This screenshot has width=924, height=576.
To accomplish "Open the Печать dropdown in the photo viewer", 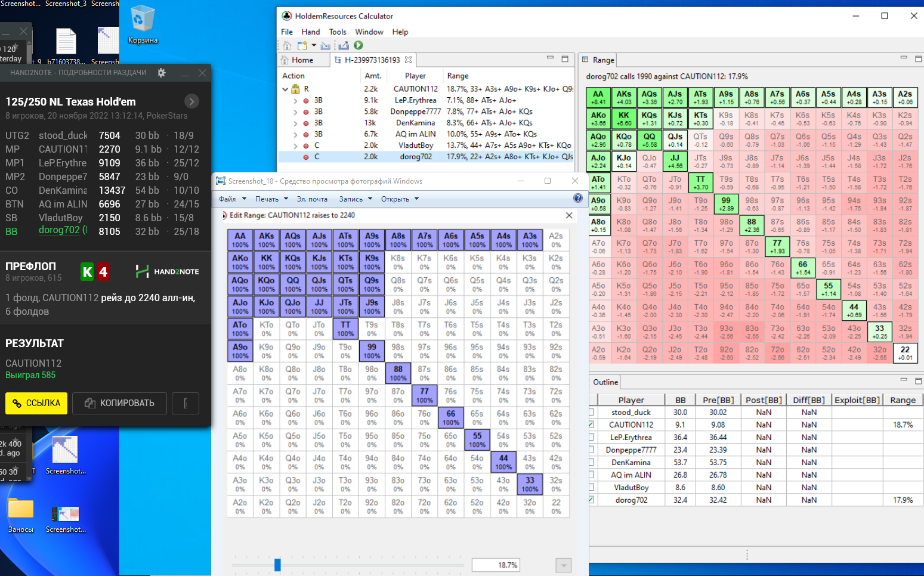I will pos(271,199).
